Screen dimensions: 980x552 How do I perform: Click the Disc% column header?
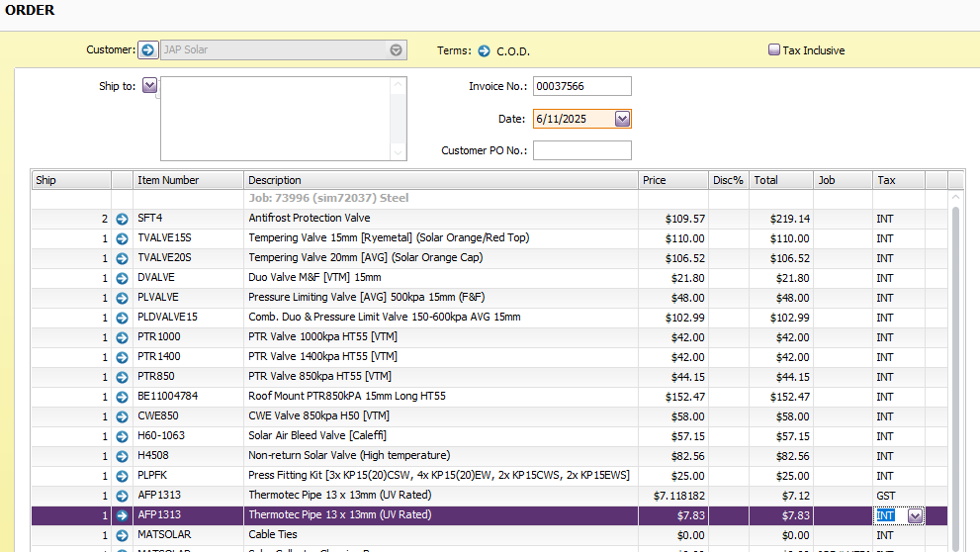tap(728, 180)
